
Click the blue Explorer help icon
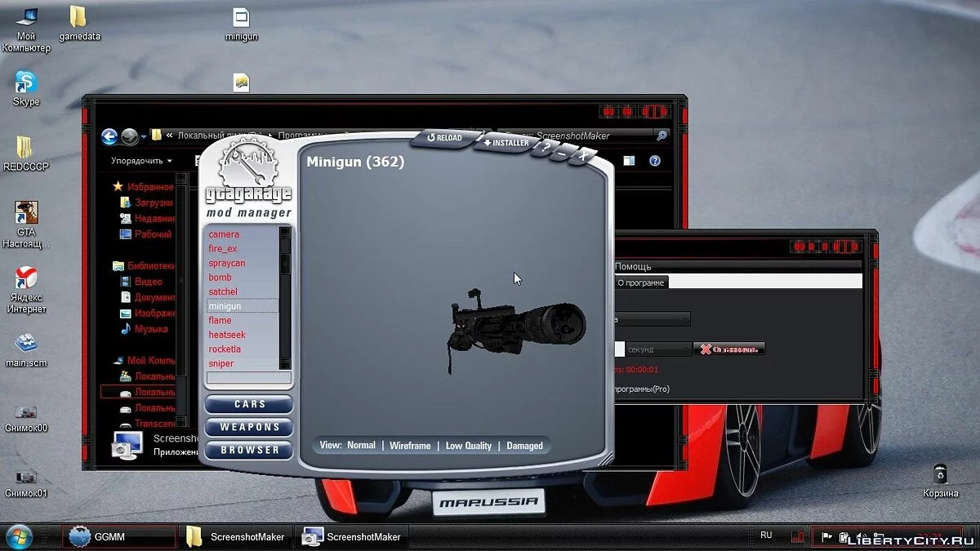click(x=654, y=162)
